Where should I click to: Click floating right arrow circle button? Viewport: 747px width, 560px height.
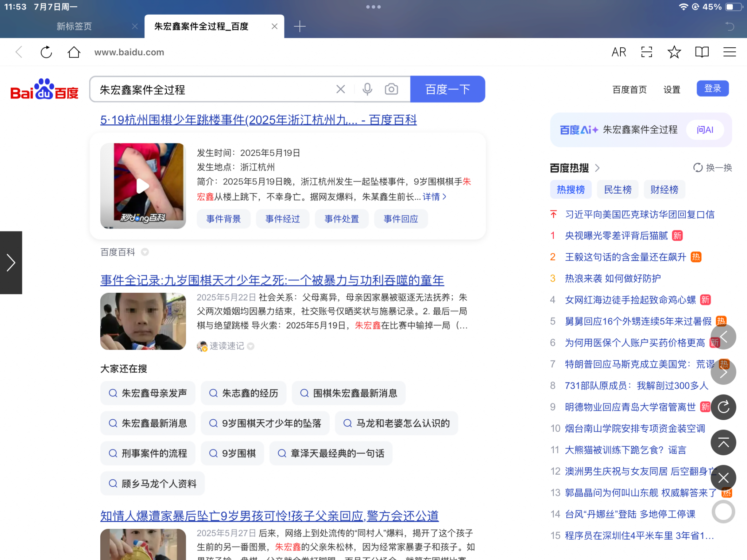coord(723,372)
